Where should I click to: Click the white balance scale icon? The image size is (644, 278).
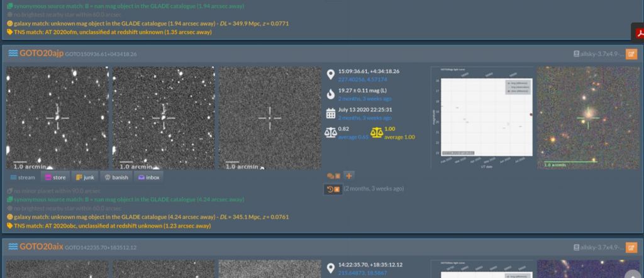(x=331, y=132)
